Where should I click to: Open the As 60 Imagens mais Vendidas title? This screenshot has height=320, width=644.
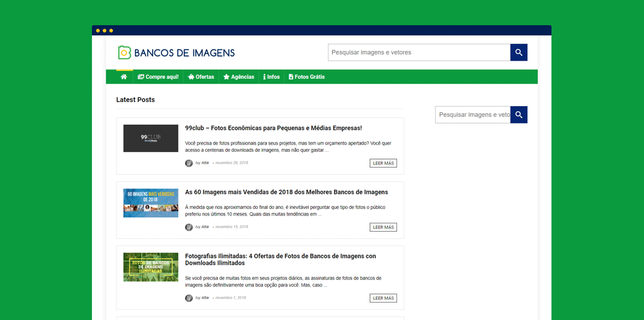coord(287,192)
